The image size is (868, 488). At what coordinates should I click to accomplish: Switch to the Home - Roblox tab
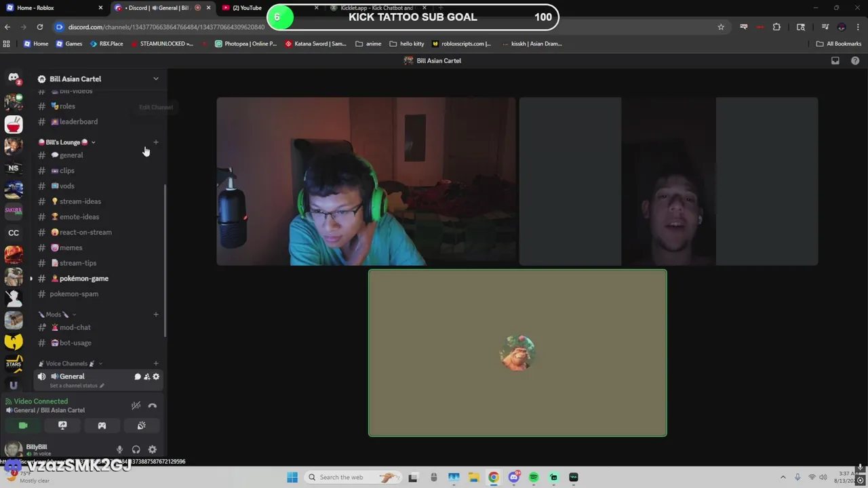54,8
